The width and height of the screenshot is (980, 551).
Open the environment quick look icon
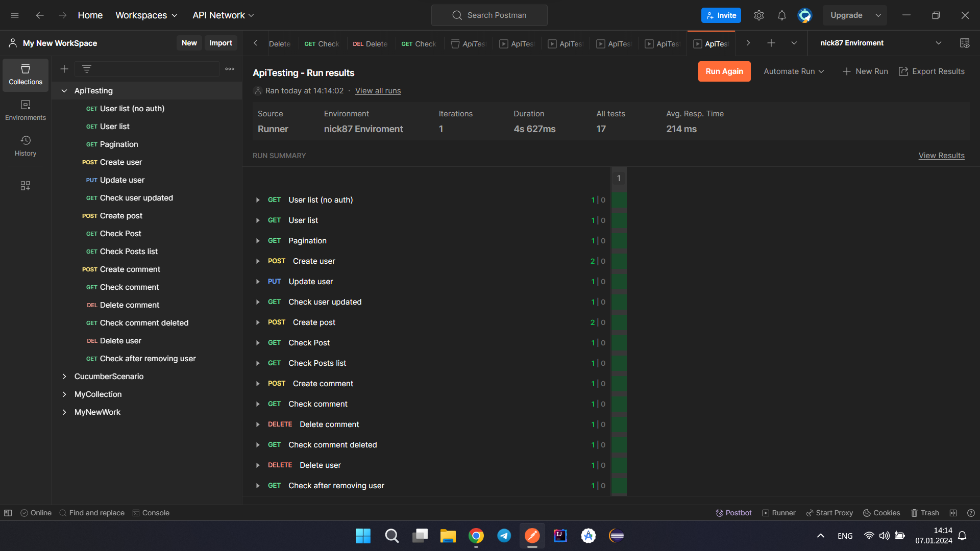pos(965,43)
